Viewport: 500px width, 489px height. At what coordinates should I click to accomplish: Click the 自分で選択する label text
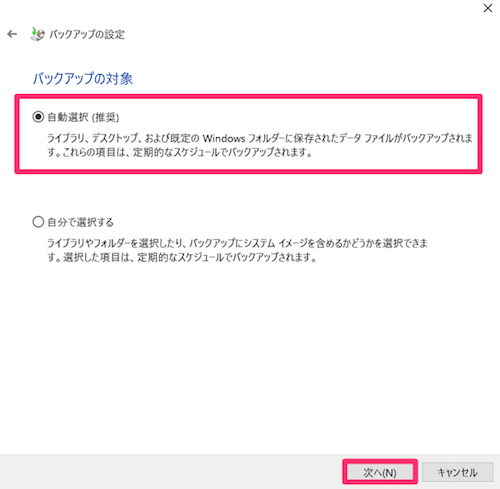click(80, 222)
